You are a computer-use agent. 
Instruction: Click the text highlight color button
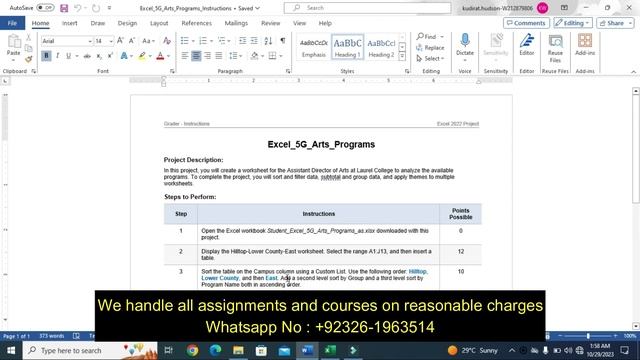(x=142, y=56)
